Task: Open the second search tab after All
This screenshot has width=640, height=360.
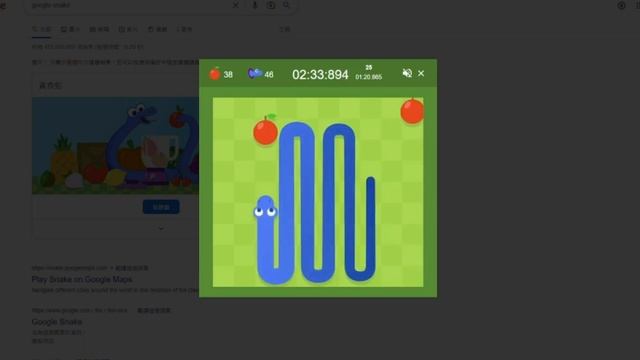Action: click(x=70, y=29)
